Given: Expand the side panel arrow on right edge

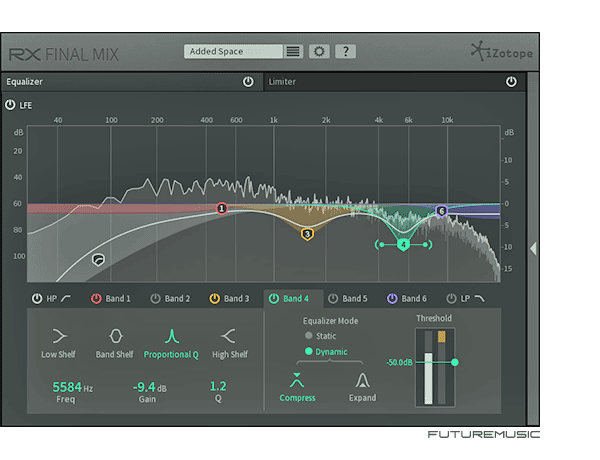Looking at the screenshot, I should [533, 248].
